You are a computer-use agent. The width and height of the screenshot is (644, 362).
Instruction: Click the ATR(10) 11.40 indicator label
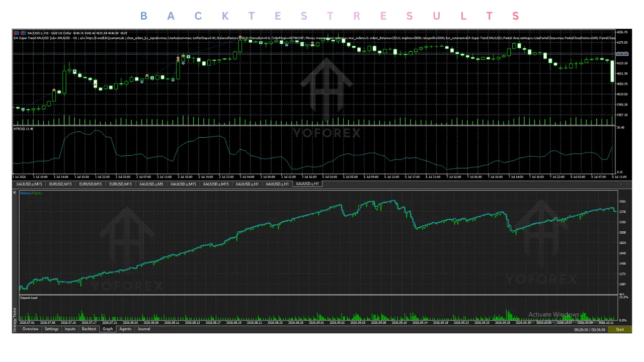(23, 129)
